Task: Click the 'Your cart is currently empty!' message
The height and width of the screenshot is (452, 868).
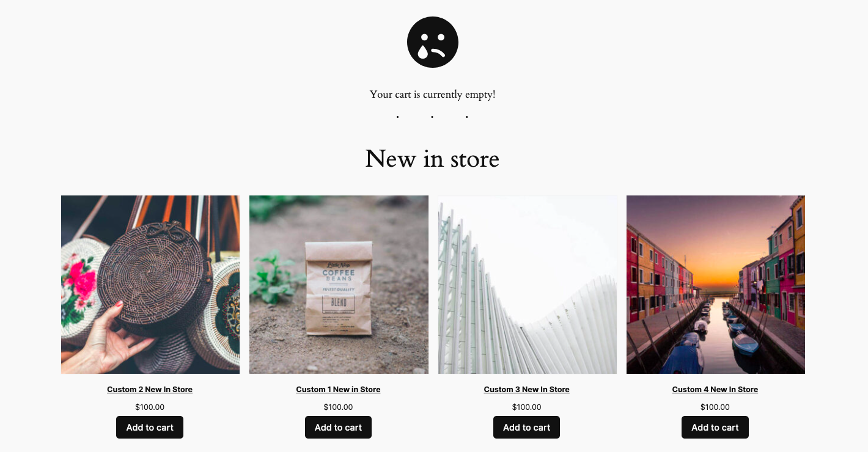Action: point(433,95)
